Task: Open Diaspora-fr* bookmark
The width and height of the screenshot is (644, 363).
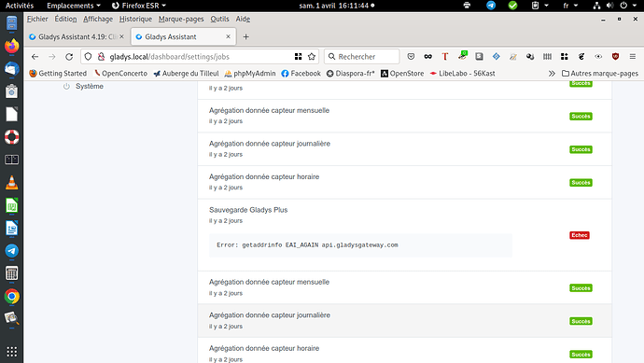Action: pos(351,73)
